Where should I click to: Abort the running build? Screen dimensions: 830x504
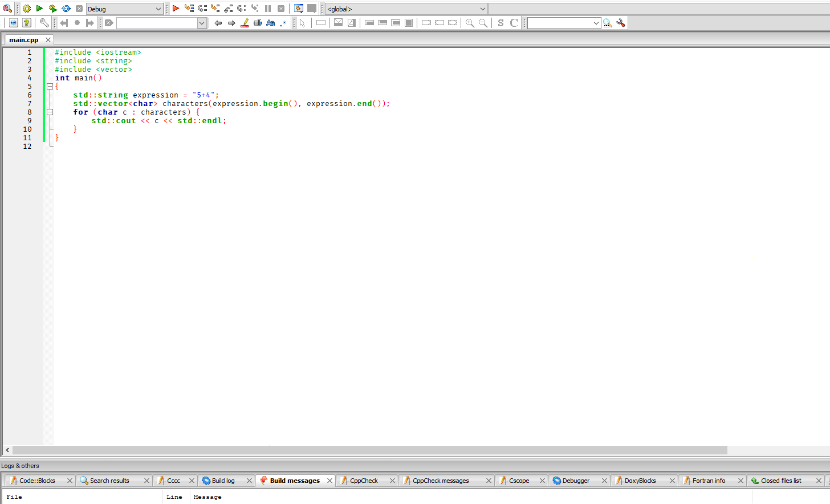[x=79, y=9]
